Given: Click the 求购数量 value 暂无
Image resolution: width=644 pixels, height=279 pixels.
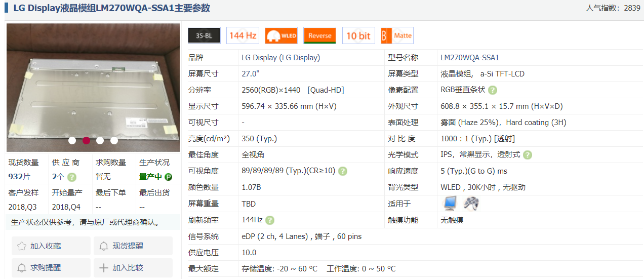Looking at the screenshot, I should point(103,177).
